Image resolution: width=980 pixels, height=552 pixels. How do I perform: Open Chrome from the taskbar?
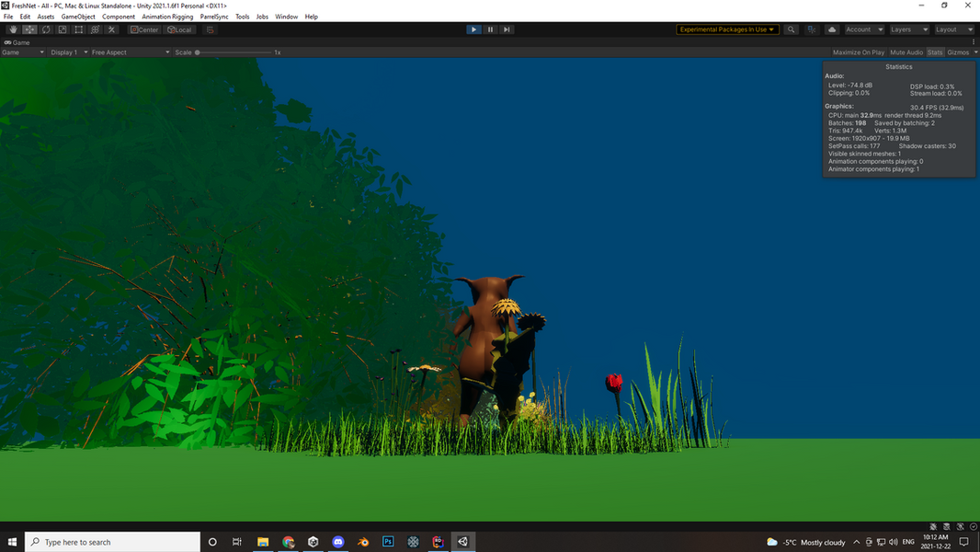288,541
